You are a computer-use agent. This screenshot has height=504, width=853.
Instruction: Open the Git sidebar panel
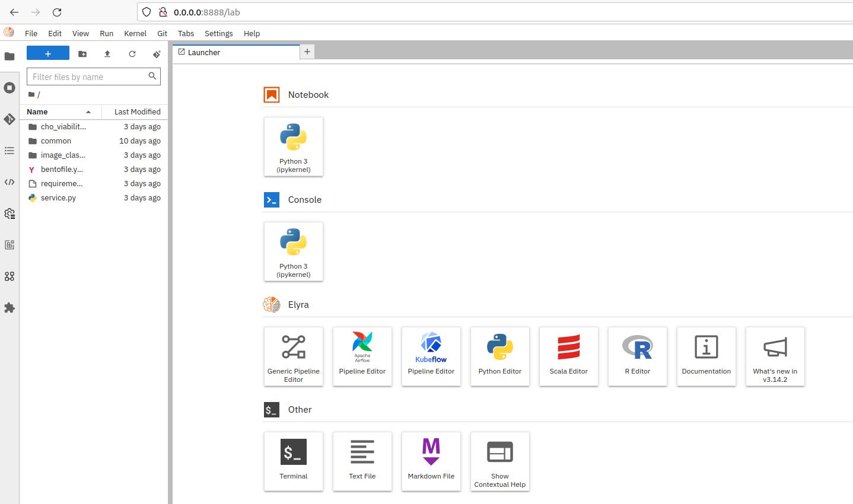coord(9,119)
